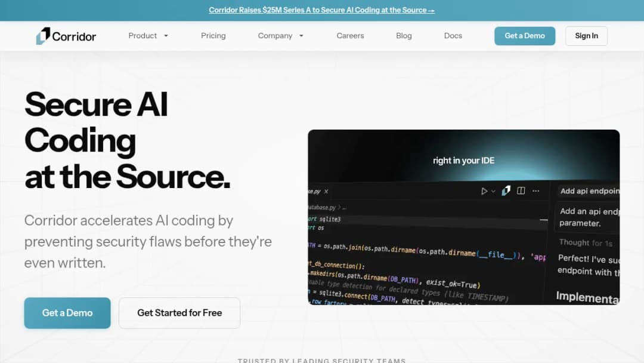
Task: Expand the Company dropdown arrow
Action: [x=302, y=36]
